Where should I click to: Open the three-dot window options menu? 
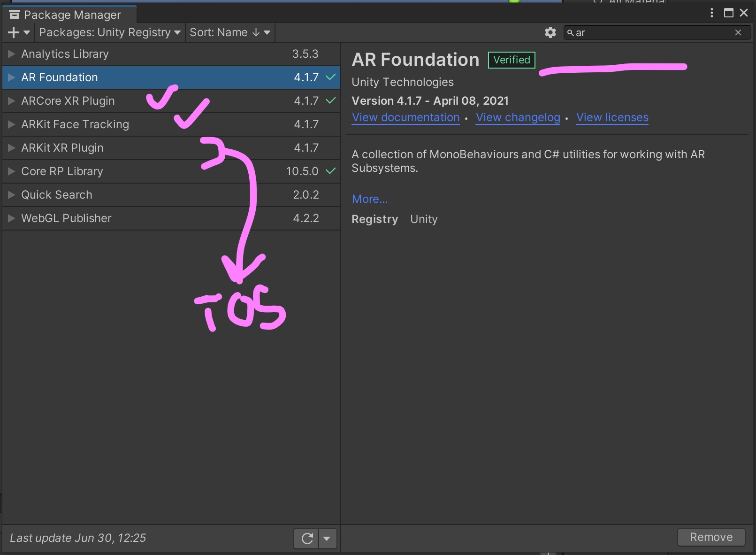point(712,13)
